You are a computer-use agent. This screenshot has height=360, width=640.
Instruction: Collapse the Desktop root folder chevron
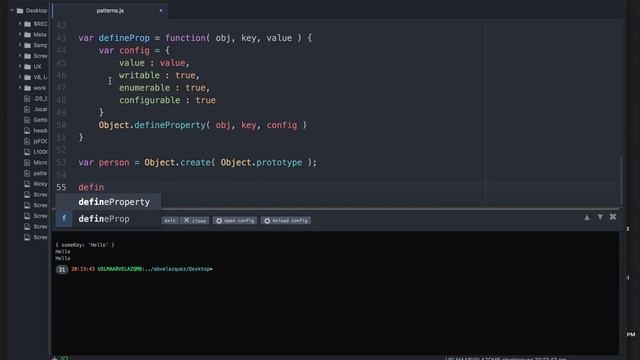[12, 11]
